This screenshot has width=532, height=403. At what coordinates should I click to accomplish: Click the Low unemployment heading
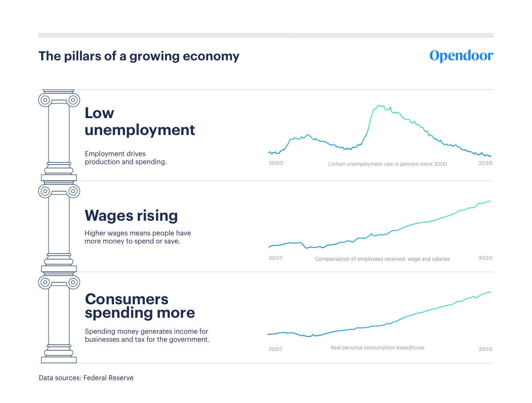(140, 122)
